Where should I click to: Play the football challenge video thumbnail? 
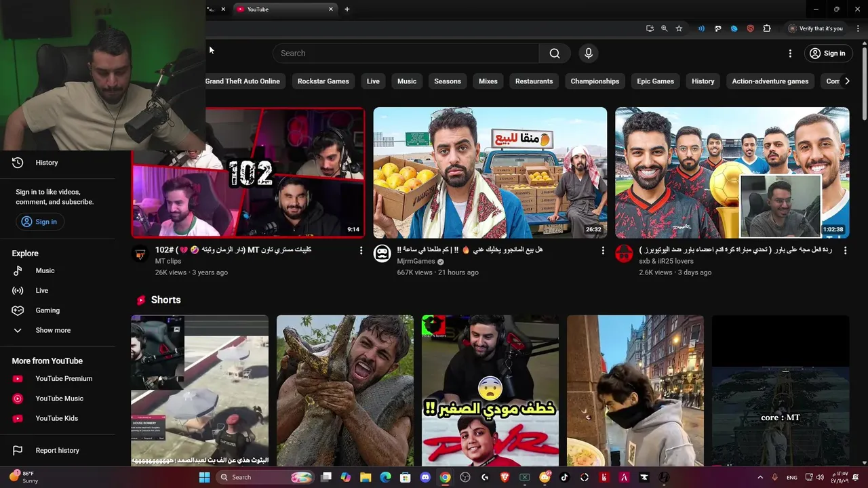pos(732,172)
